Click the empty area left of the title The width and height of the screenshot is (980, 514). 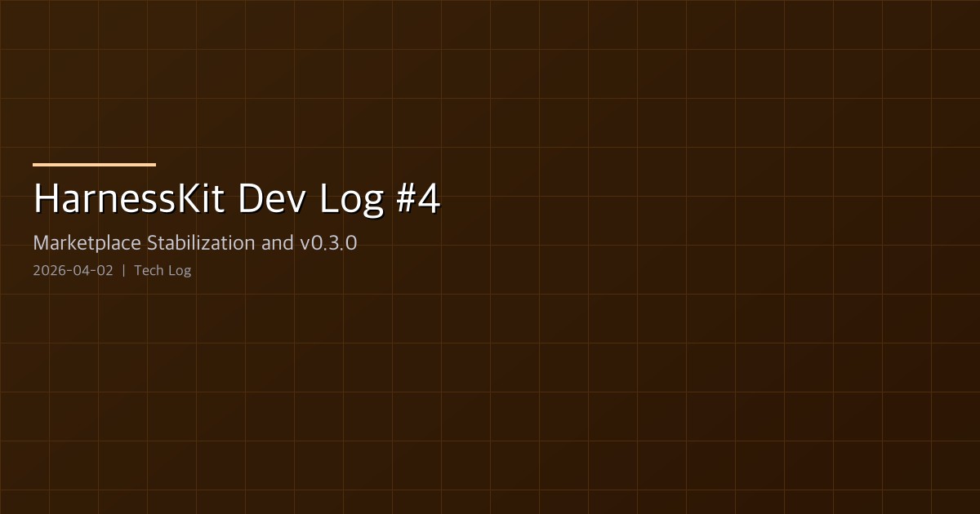click(16, 197)
